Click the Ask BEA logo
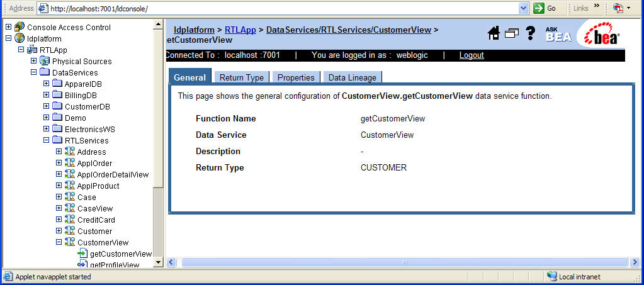Image resolution: width=644 pixels, height=285 pixels. tap(558, 35)
